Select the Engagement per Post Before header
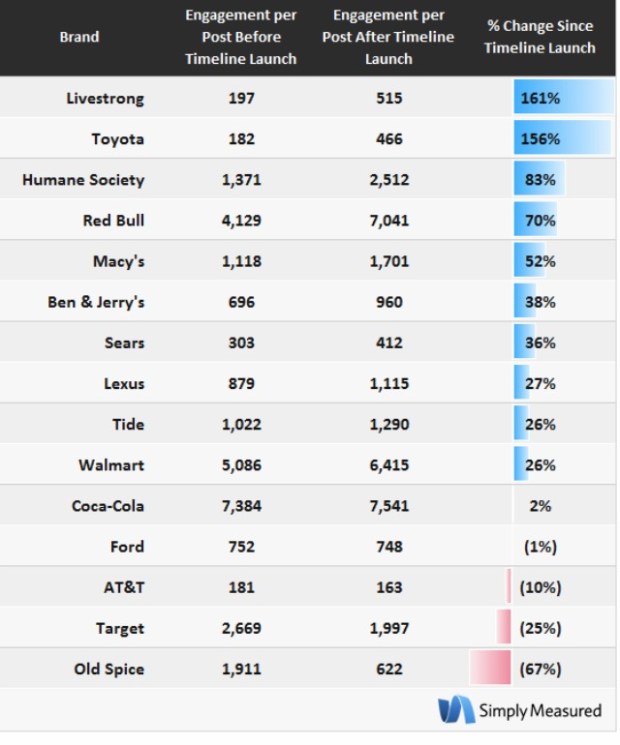 tap(241, 37)
